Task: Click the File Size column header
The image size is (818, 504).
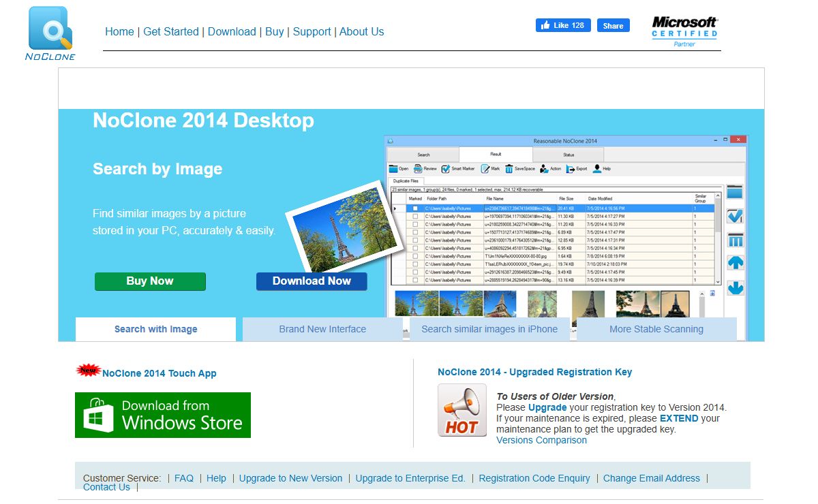Action: click(x=570, y=199)
